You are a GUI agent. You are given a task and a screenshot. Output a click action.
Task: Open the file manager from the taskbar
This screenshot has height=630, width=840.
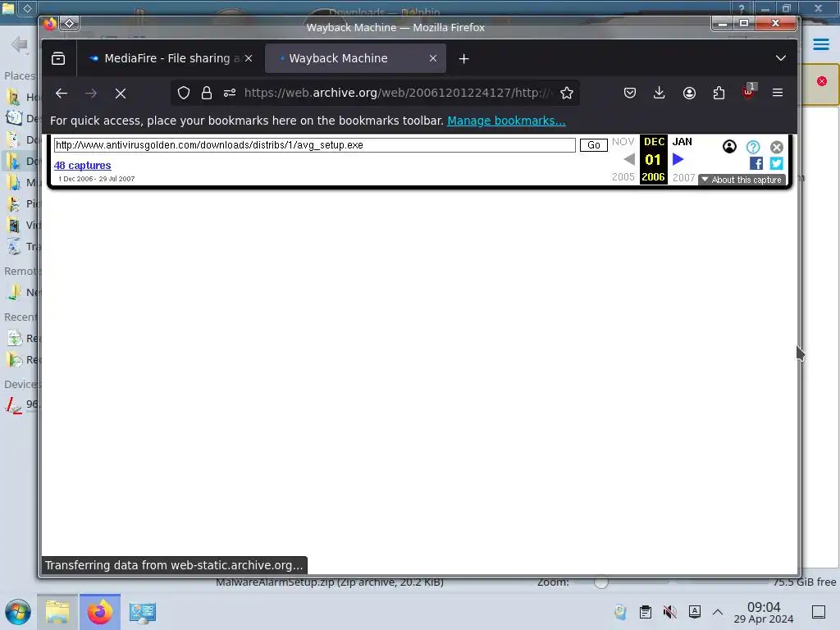57,612
